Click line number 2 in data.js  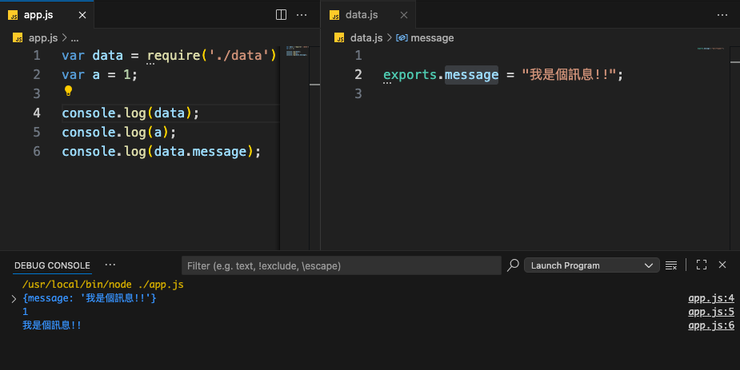coord(358,75)
